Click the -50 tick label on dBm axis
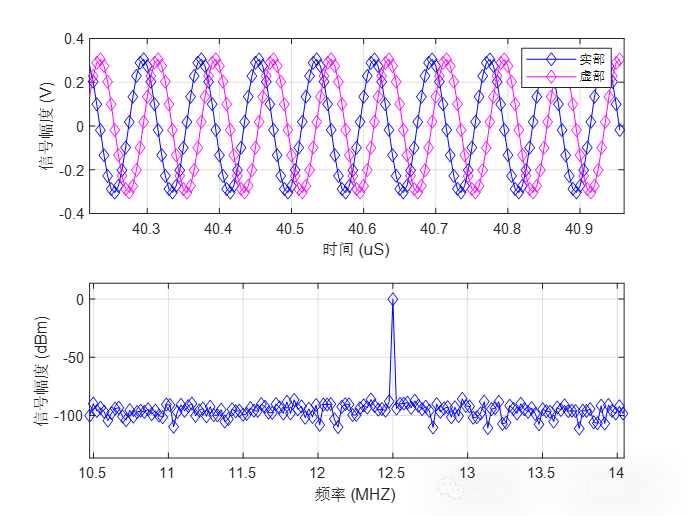 pos(73,356)
